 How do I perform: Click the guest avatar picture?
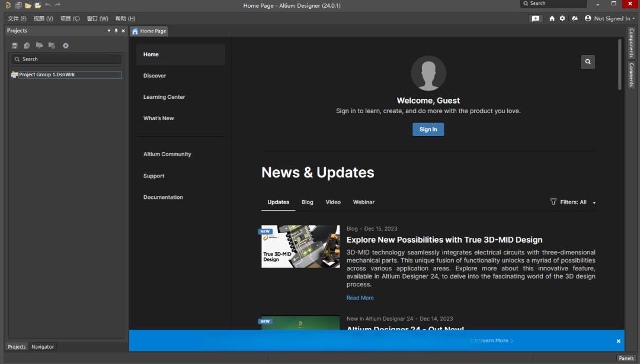[x=428, y=73]
